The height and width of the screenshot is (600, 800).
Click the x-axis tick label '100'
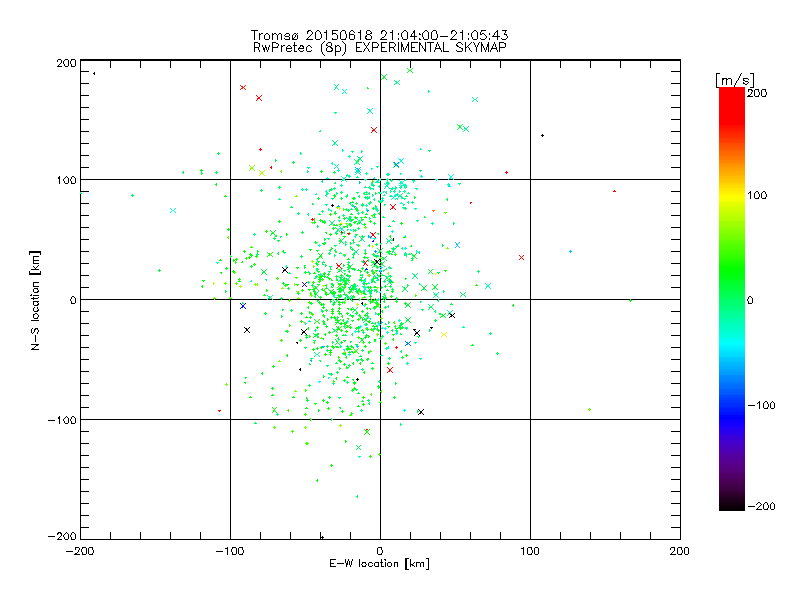pos(530,551)
